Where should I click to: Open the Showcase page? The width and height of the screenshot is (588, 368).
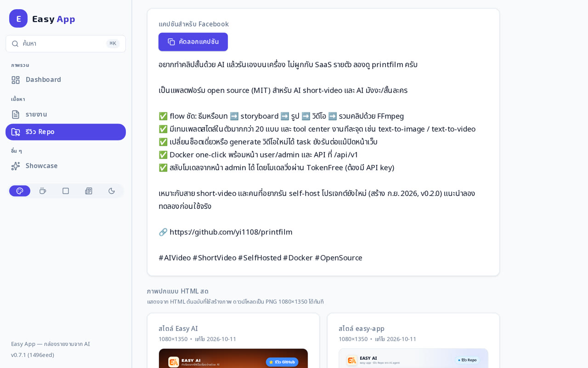[x=66, y=166]
